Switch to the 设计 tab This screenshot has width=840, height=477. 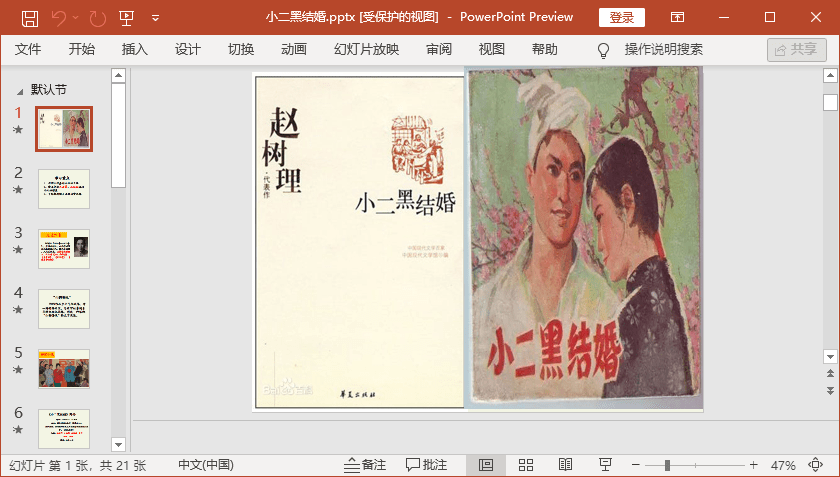click(x=188, y=49)
